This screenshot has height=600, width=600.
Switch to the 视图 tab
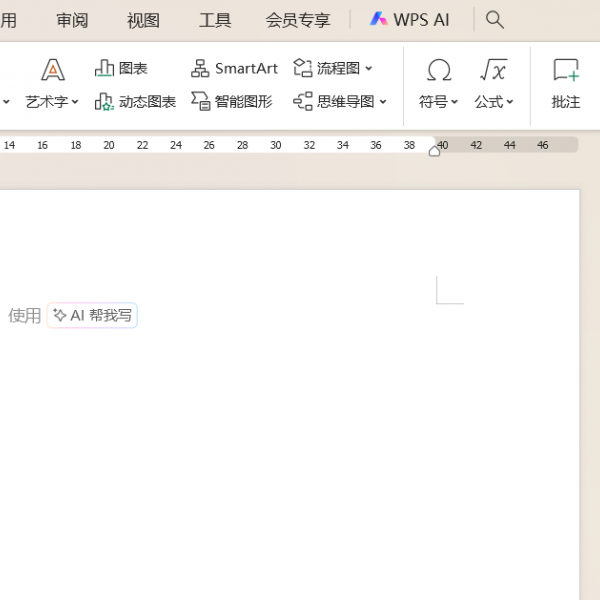[x=143, y=20]
